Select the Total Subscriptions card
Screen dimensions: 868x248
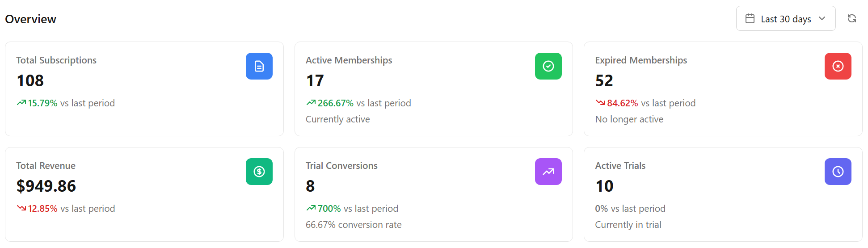pyautogui.click(x=144, y=89)
